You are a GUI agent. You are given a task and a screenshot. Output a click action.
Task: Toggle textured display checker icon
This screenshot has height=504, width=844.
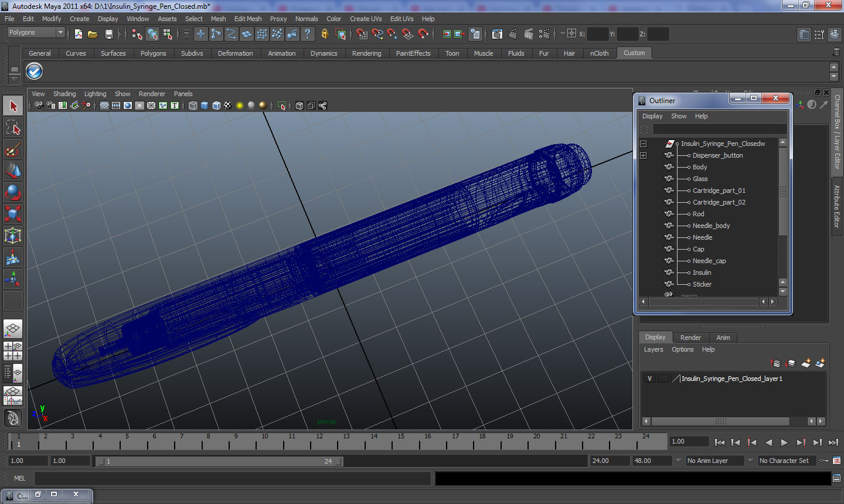[x=228, y=105]
